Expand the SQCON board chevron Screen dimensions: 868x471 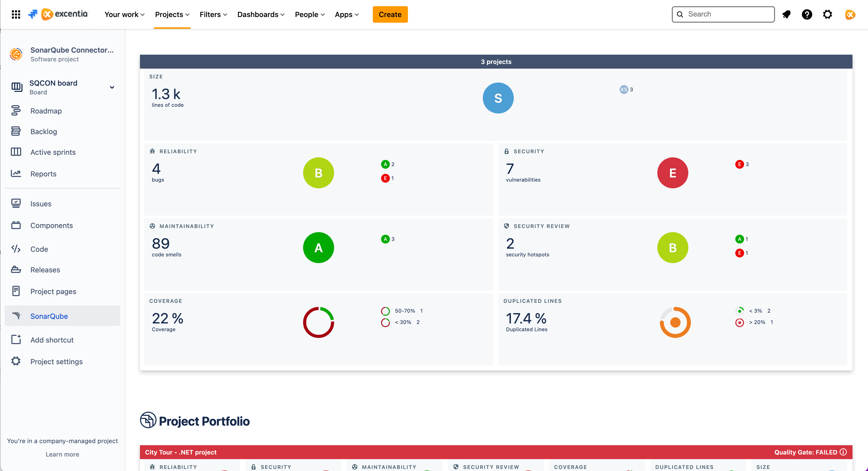point(112,87)
